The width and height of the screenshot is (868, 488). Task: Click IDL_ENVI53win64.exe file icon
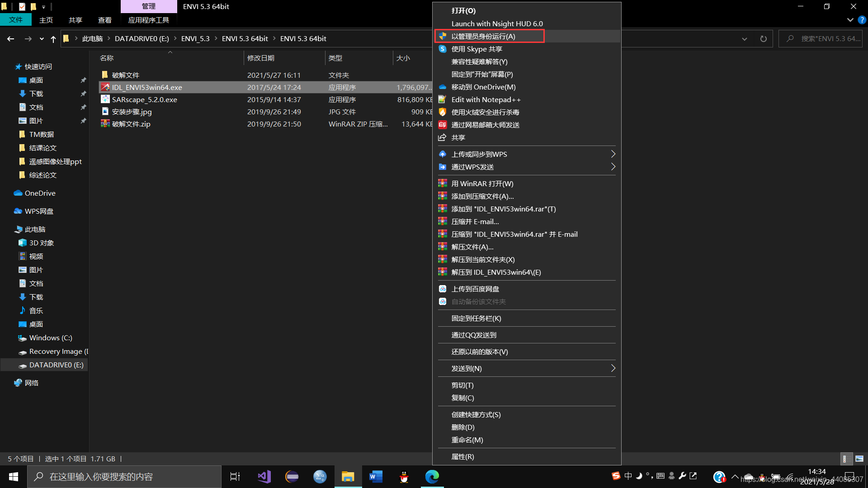(105, 87)
